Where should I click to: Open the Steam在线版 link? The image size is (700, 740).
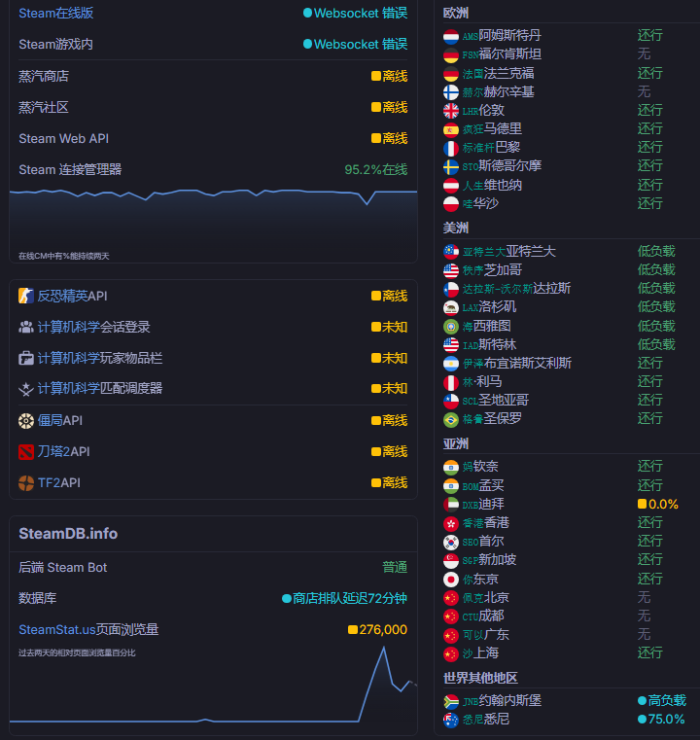point(56,14)
